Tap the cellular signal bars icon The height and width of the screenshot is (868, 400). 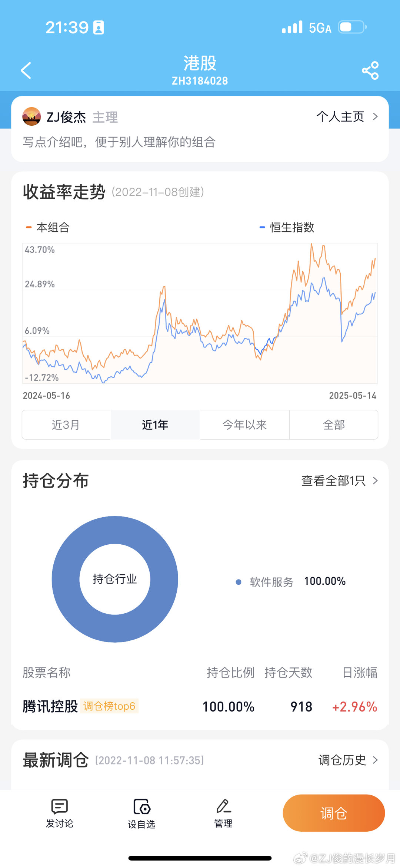click(x=292, y=27)
